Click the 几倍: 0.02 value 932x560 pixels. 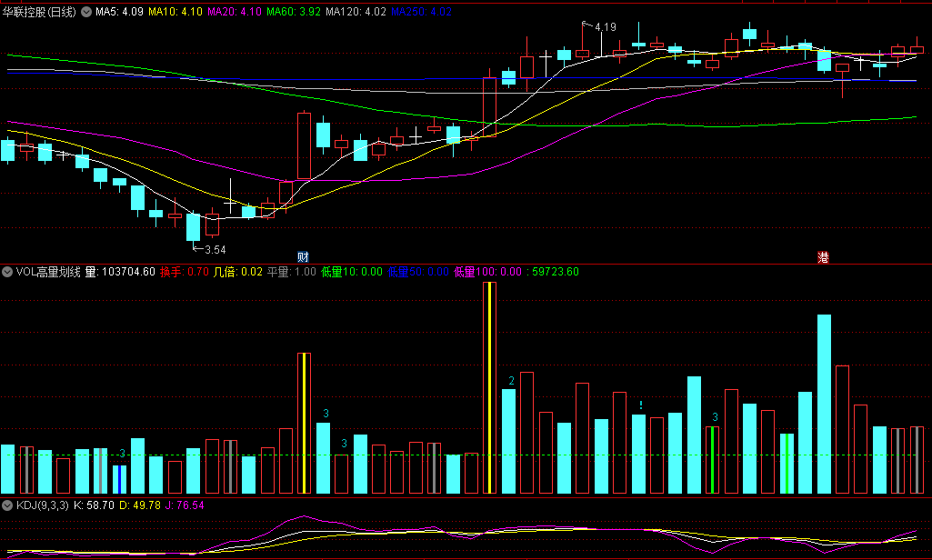pos(237,272)
